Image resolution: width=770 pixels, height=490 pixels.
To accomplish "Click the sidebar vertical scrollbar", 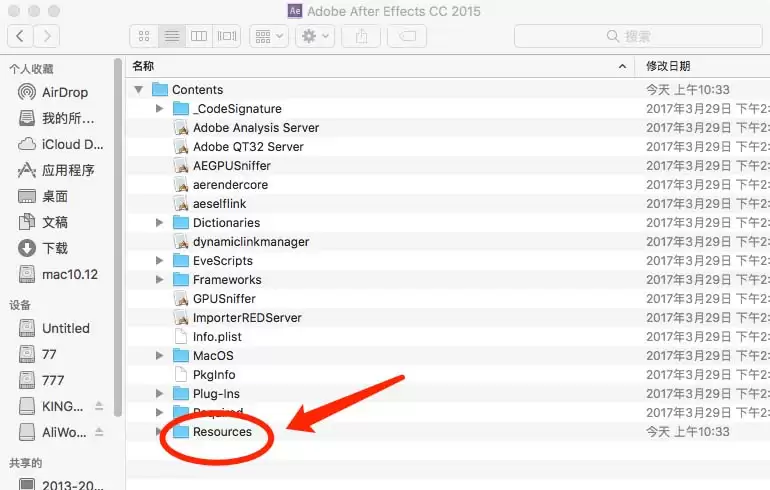I will [x=118, y=237].
